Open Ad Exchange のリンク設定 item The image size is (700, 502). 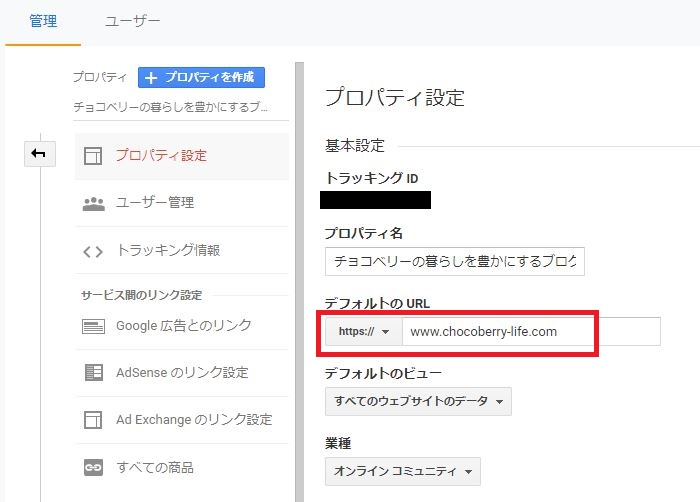coord(182,420)
